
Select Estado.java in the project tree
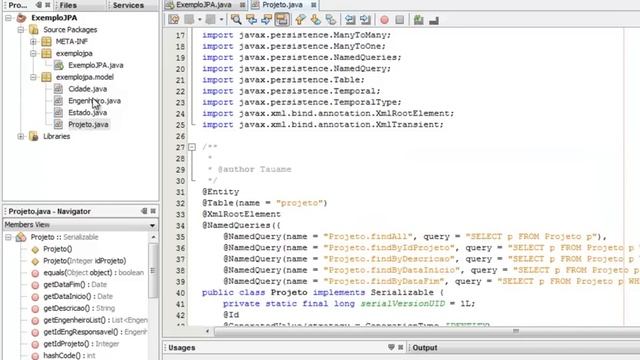click(87, 113)
